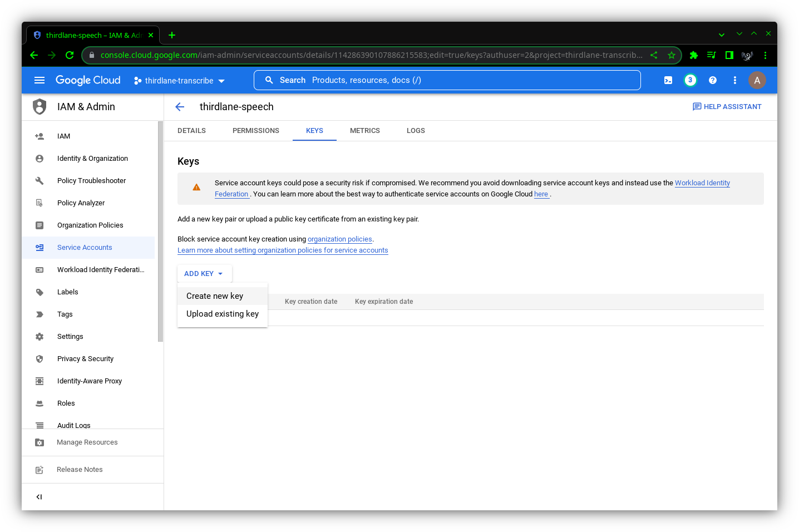The image size is (799, 532).
Task: Switch to the Metrics tab
Action: (365, 131)
